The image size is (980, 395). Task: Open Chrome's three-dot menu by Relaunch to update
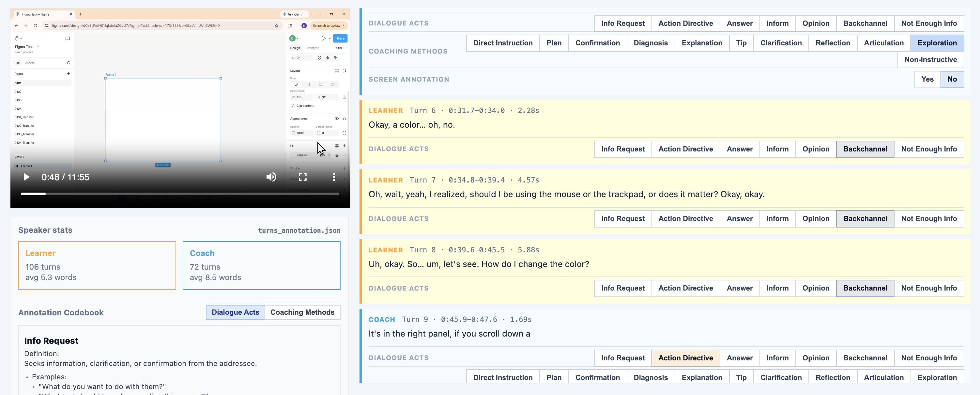click(x=344, y=25)
